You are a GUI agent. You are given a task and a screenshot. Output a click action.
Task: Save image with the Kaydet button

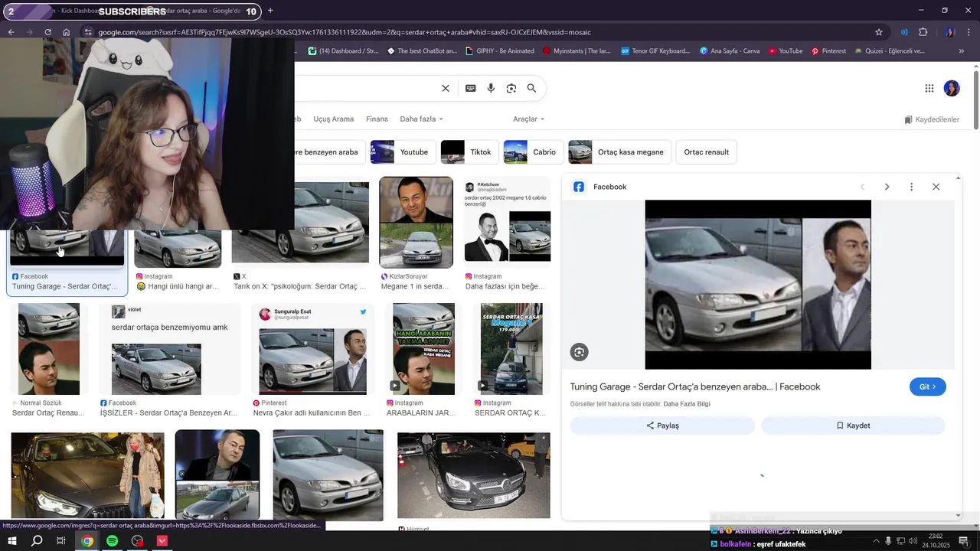click(x=853, y=425)
